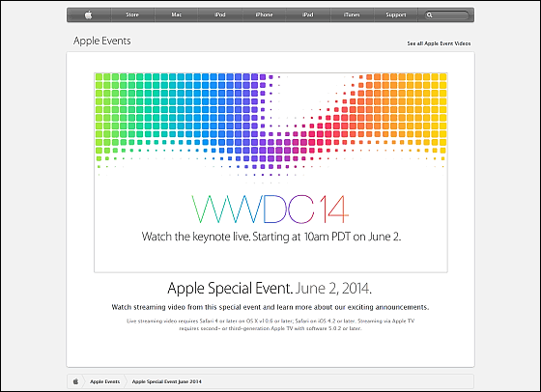Select iPhone in the navigation bar
The image size is (541, 392).
point(264,14)
